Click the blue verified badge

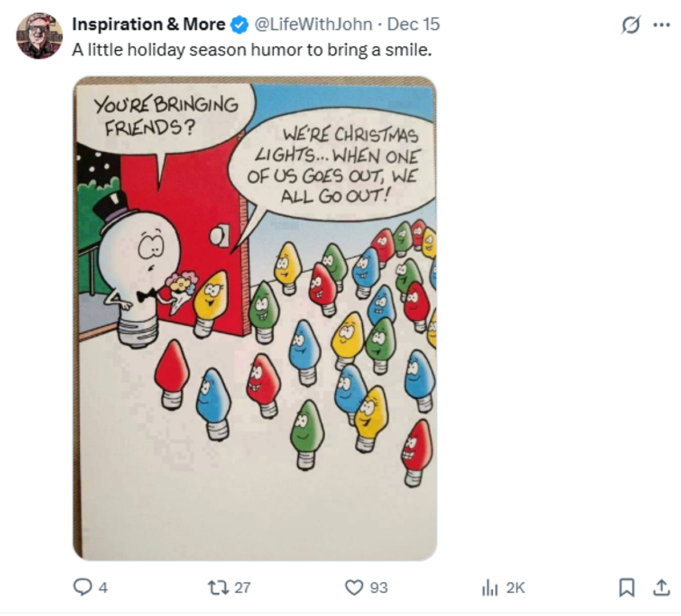(x=240, y=25)
